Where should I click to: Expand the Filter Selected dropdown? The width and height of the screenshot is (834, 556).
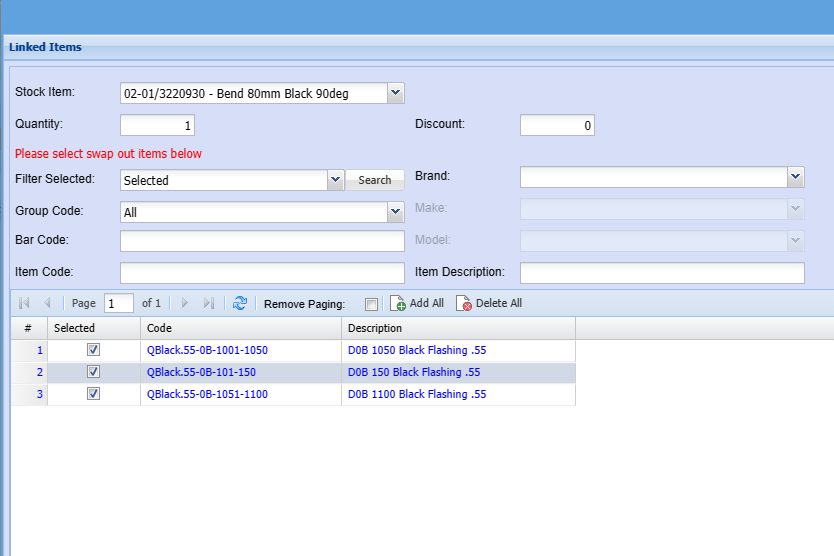335,180
